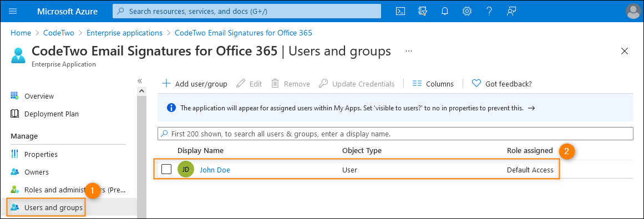
Task: Open the hamburger portal menu
Action: (x=13, y=11)
